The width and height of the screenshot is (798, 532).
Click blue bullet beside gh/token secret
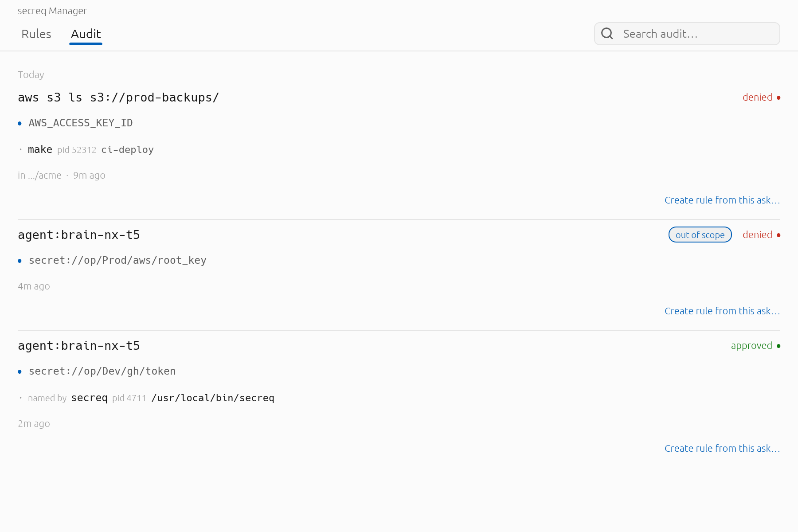coord(20,372)
